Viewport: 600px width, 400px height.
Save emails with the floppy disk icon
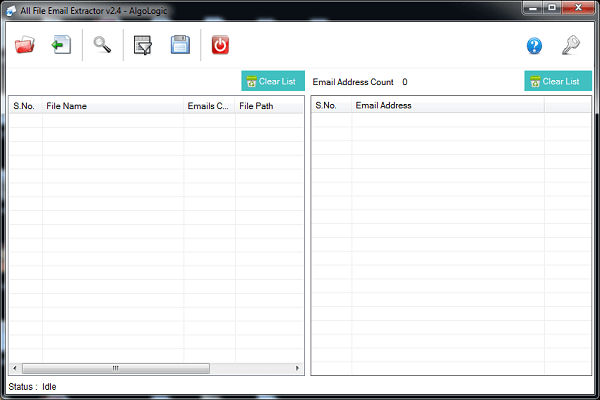[180, 45]
